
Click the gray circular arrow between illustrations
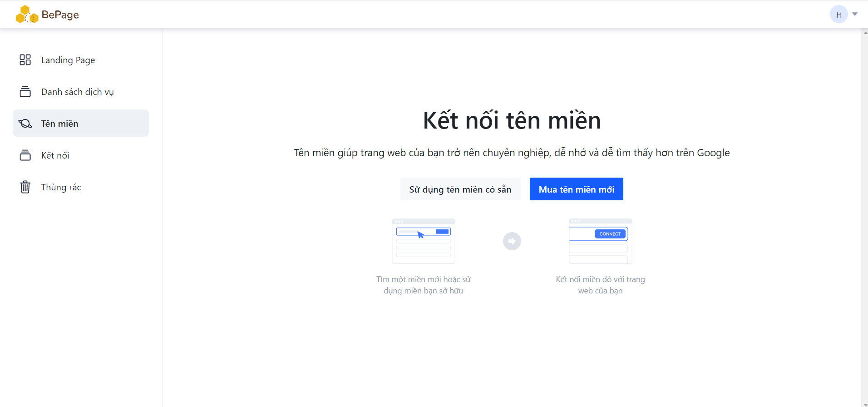(x=512, y=241)
